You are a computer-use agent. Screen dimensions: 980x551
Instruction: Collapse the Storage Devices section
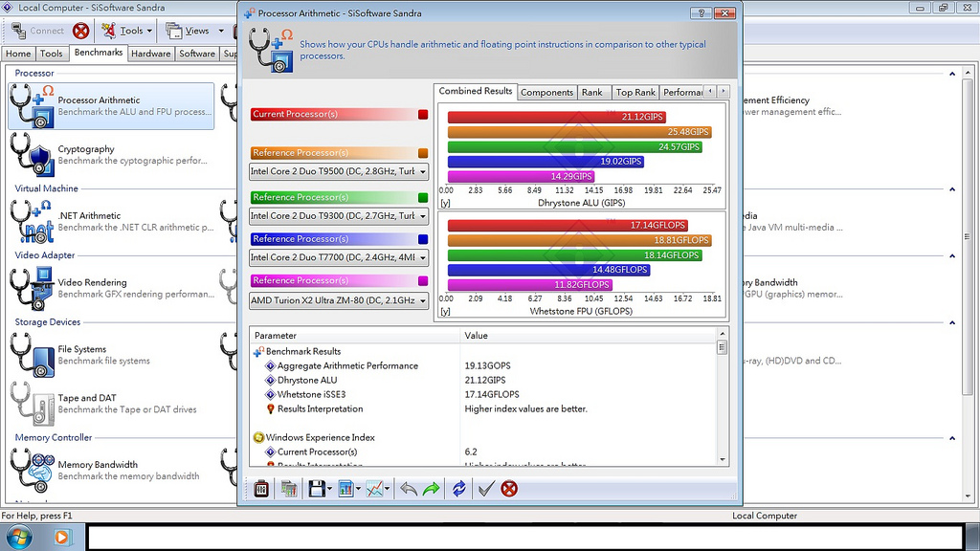[952, 323]
